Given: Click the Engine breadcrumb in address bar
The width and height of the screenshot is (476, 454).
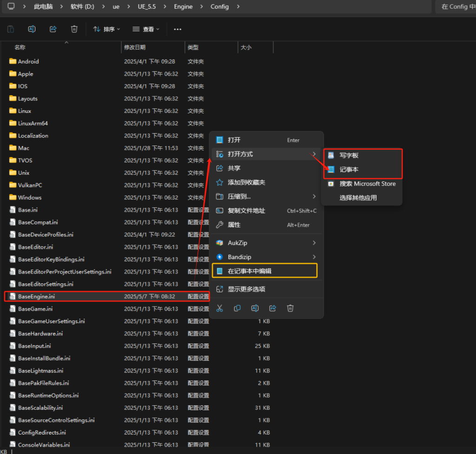Looking at the screenshot, I should [x=183, y=7].
